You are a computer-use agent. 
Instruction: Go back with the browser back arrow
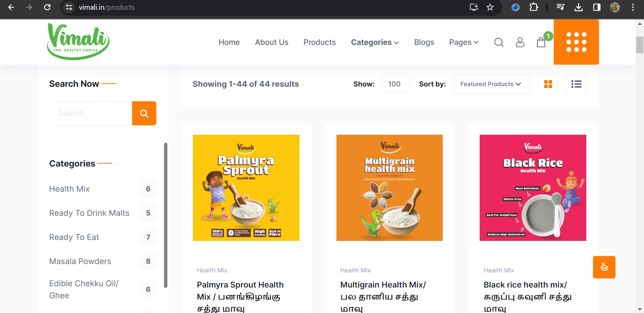tap(11, 7)
